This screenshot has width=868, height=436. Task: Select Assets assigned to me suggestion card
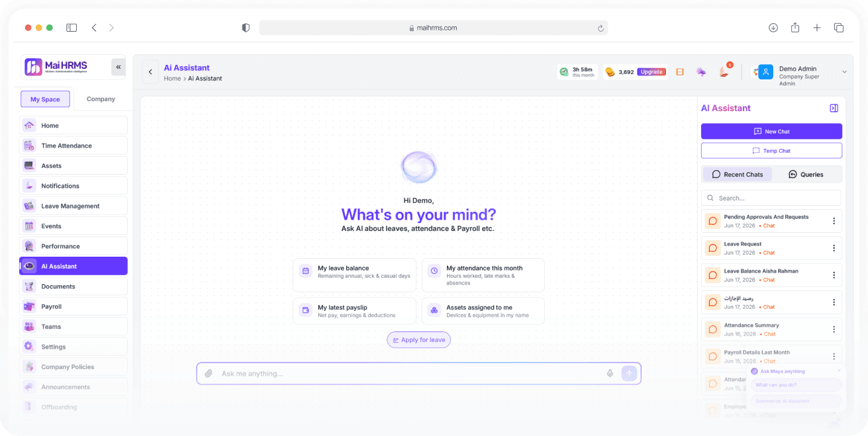[483, 311]
